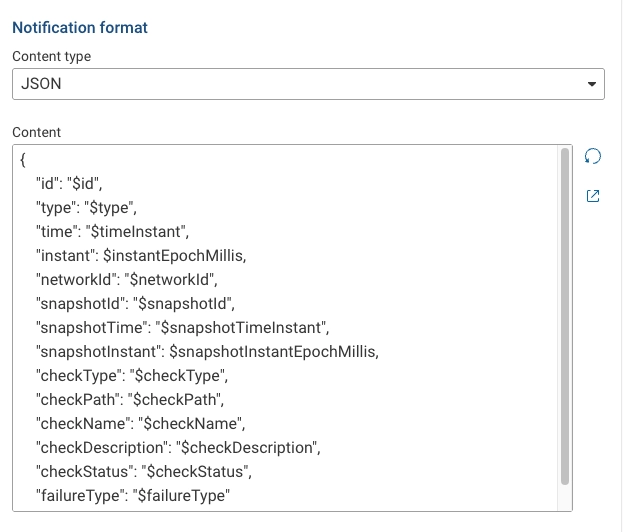Click the "instant": $instantEpochMillis line
623x532 pixels.
(x=141, y=255)
